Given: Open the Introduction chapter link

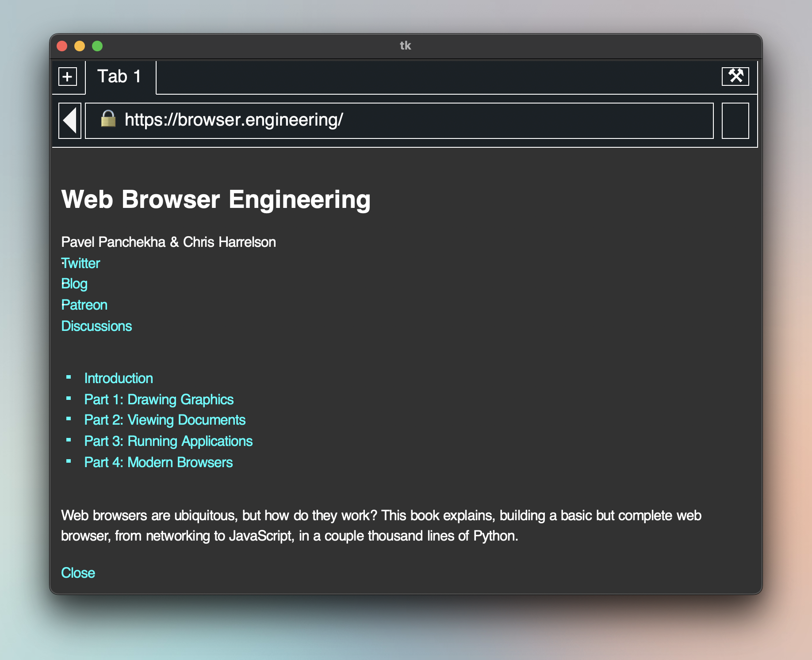Looking at the screenshot, I should coord(119,378).
